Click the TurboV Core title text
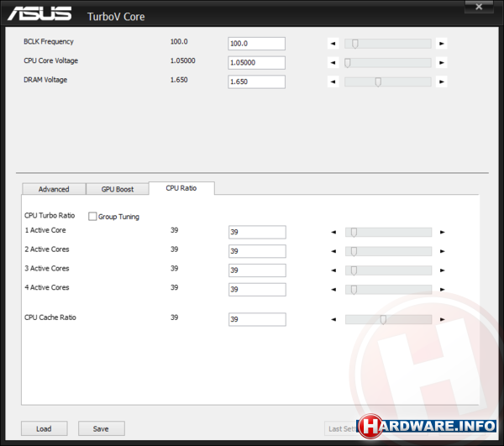 (x=116, y=17)
